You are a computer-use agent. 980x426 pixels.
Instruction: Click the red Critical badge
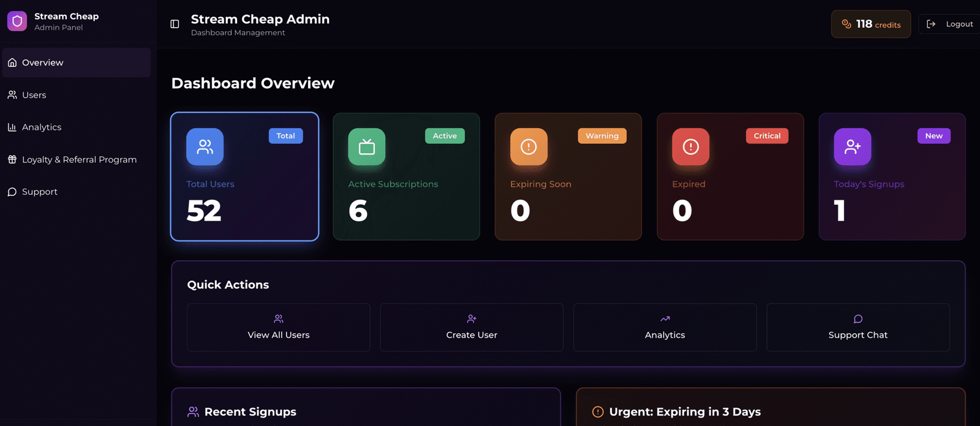click(x=767, y=136)
